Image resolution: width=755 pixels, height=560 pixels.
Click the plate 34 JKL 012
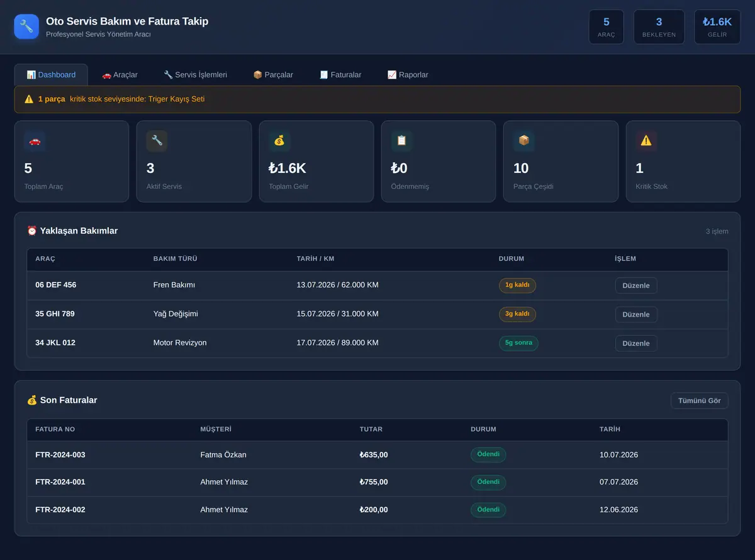tap(55, 343)
